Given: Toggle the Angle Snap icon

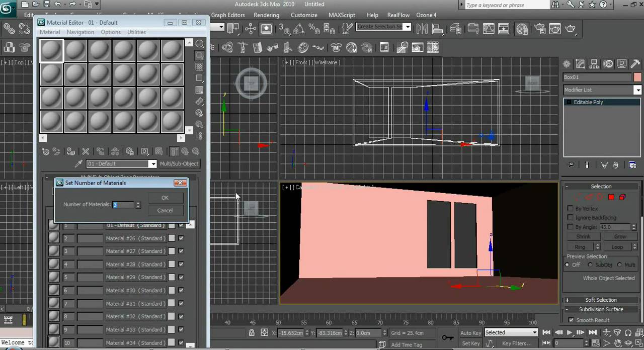Looking at the screenshot, I should coord(298,29).
